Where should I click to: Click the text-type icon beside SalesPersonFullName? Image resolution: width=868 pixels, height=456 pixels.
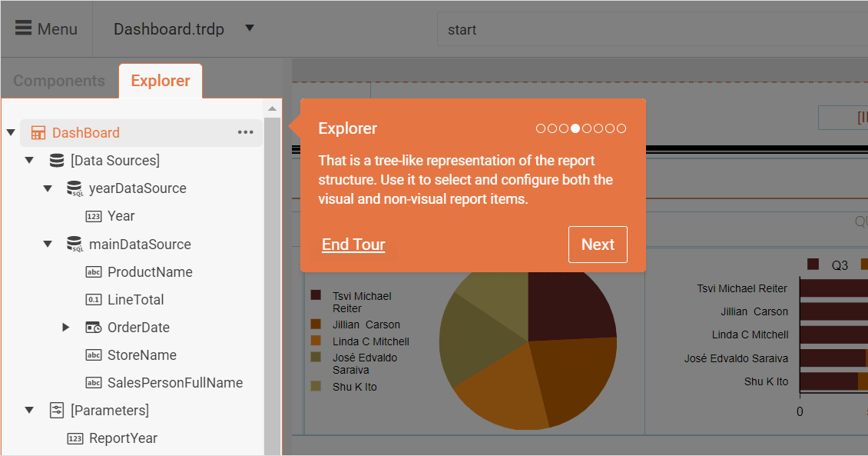(94, 383)
